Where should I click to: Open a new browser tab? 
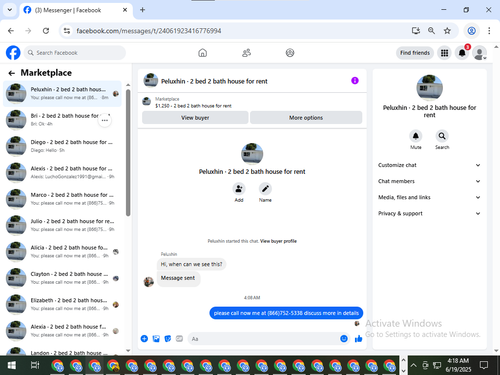(x=142, y=10)
